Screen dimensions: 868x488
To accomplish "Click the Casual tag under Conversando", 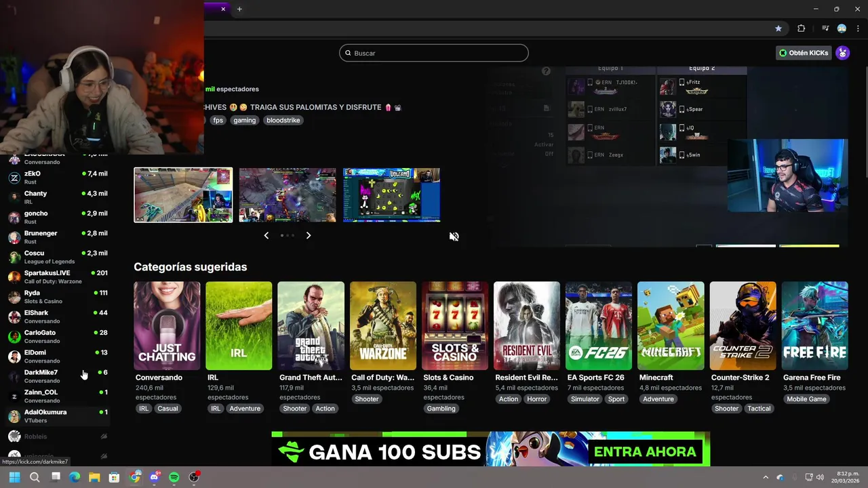I will point(167,409).
